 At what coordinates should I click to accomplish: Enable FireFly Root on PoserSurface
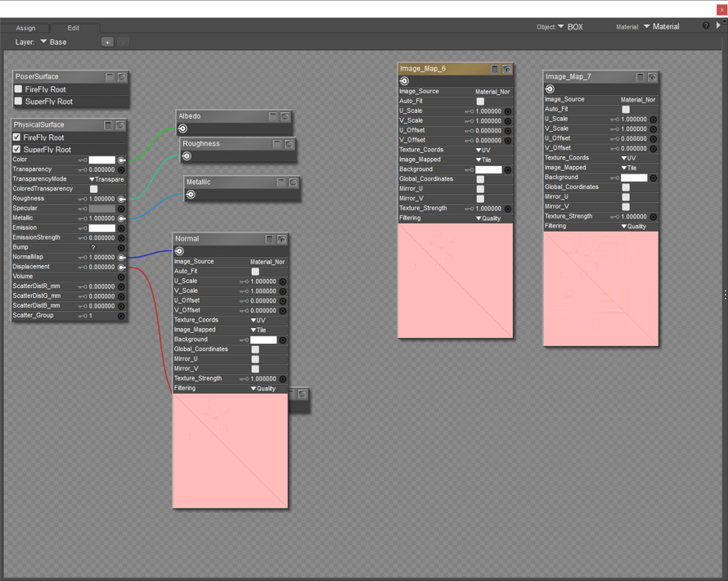pos(19,89)
